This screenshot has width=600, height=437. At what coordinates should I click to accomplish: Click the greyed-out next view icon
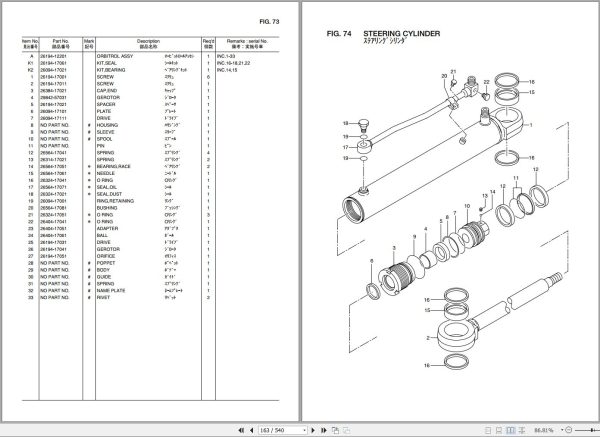pos(346,430)
